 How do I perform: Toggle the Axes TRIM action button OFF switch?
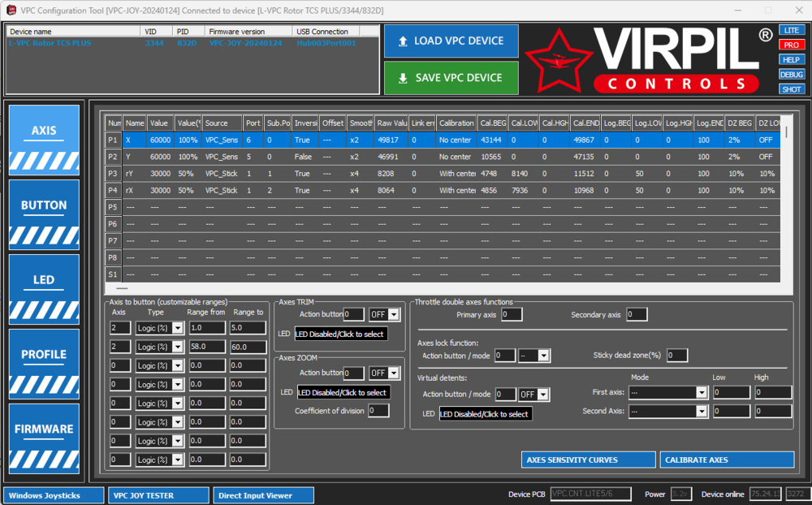[383, 314]
